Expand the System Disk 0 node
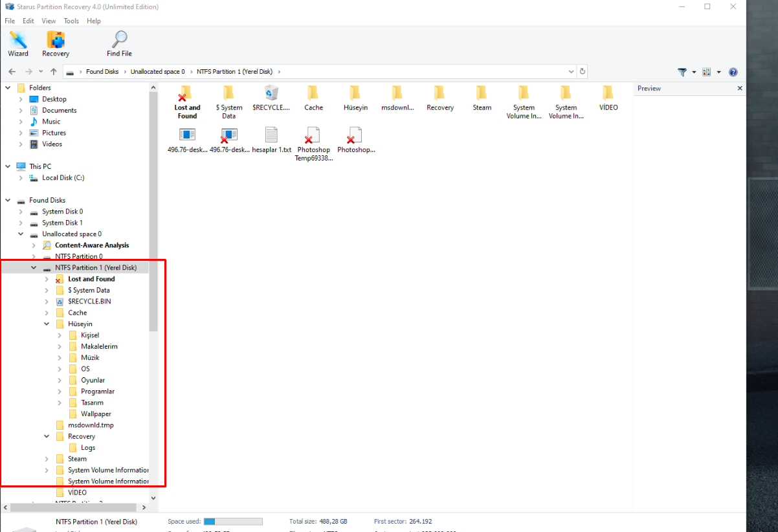The height and width of the screenshot is (532, 778). [21, 212]
